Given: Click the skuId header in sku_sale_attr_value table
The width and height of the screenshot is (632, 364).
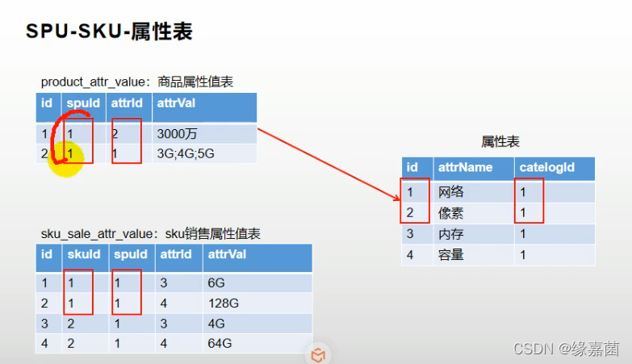Looking at the screenshot, I should point(84,254).
